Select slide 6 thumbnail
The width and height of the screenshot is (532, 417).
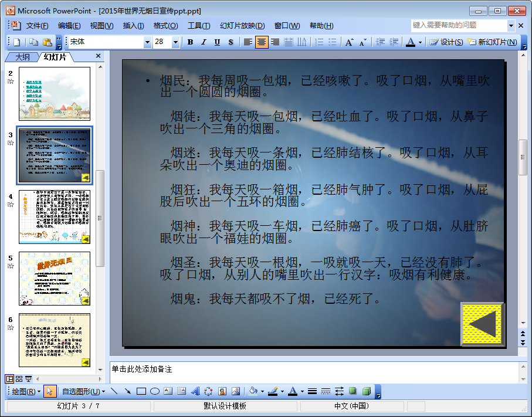(x=55, y=340)
